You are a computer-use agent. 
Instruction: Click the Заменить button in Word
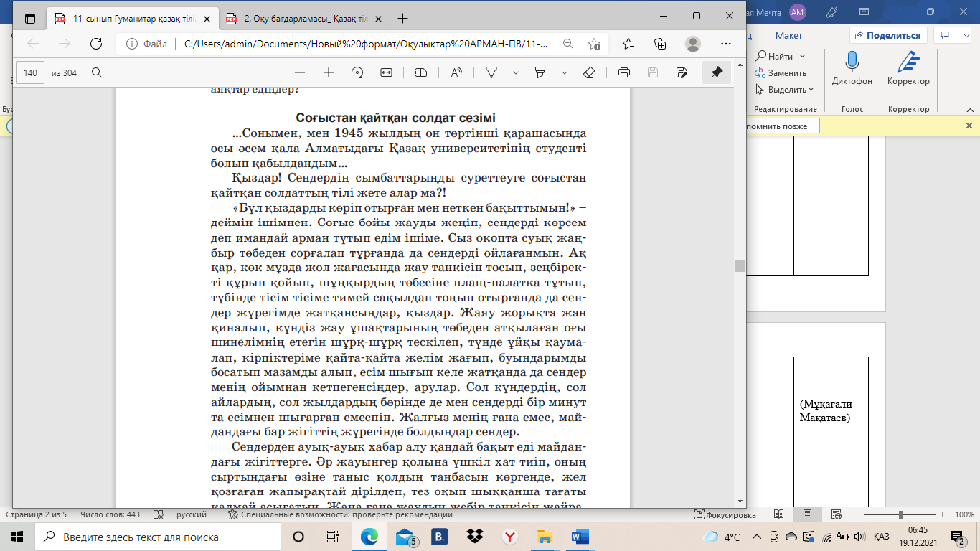point(781,73)
